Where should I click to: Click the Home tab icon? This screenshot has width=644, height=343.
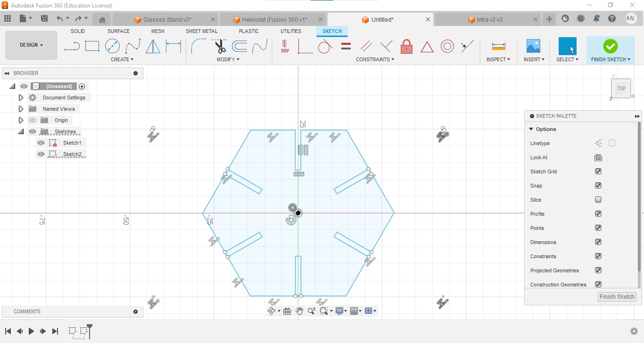click(x=102, y=20)
